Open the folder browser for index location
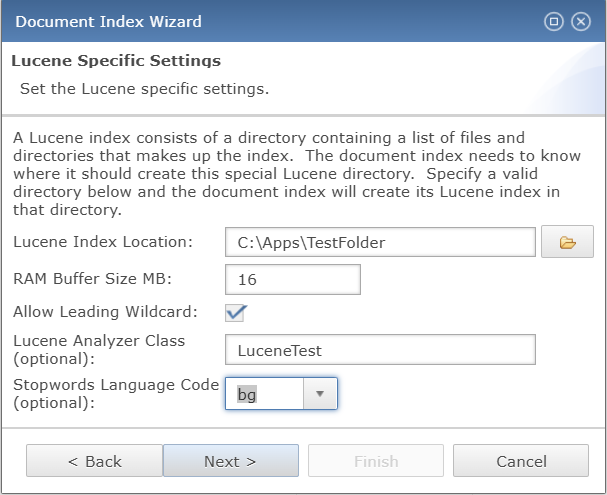 (x=567, y=242)
